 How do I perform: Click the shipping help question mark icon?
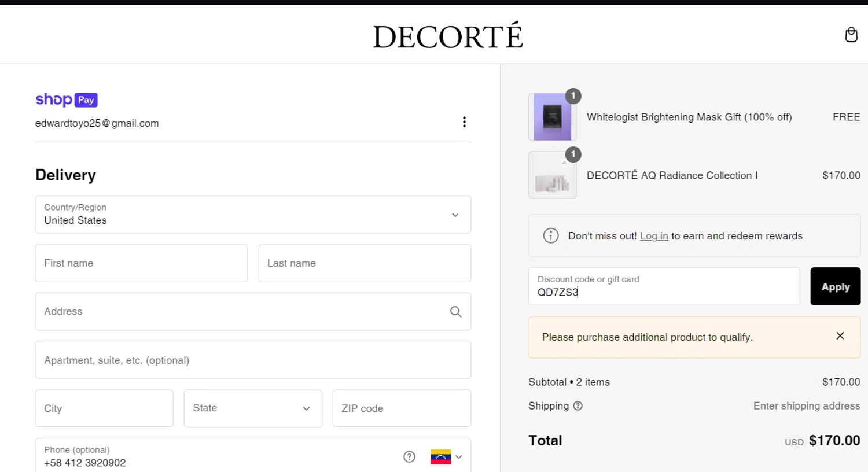(x=578, y=406)
